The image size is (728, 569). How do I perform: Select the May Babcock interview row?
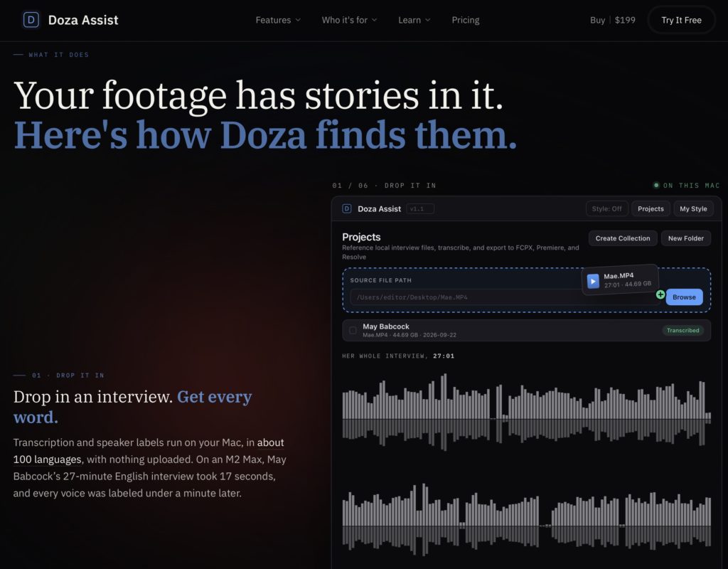point(526,330)
